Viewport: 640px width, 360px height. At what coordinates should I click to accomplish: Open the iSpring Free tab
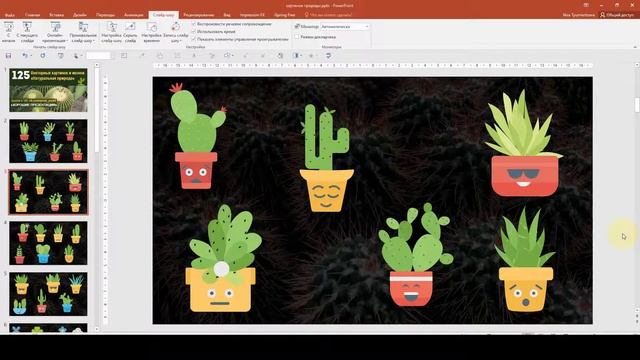tap(284, 15)
